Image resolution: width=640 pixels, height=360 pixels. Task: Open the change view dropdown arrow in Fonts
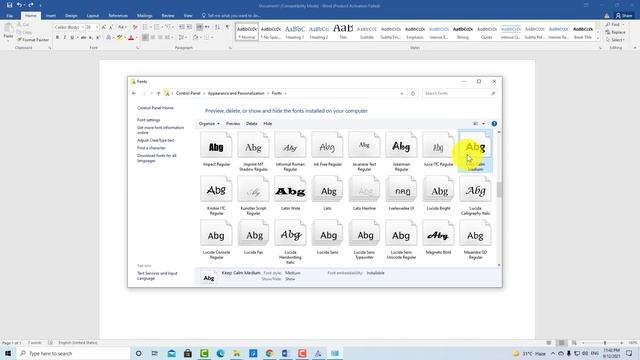point(484,124)
